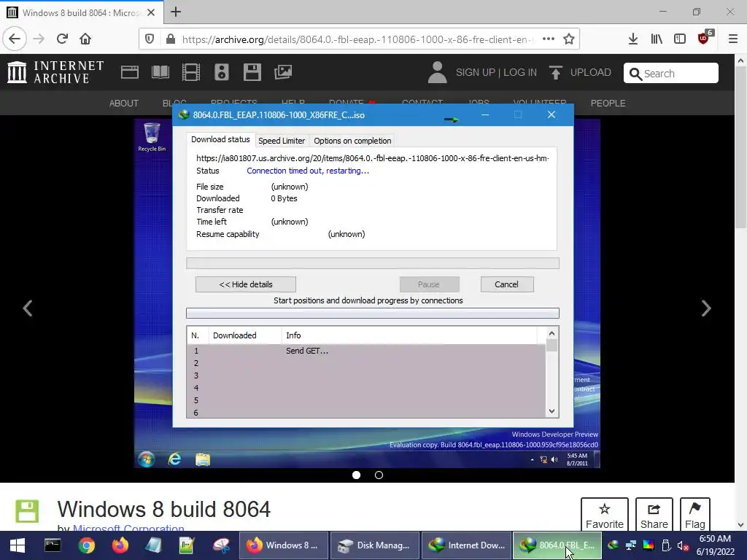Viewport: 747px width, 560px height.
Task: Open a new browser tab with plus
Action: [x=176, y=12]
